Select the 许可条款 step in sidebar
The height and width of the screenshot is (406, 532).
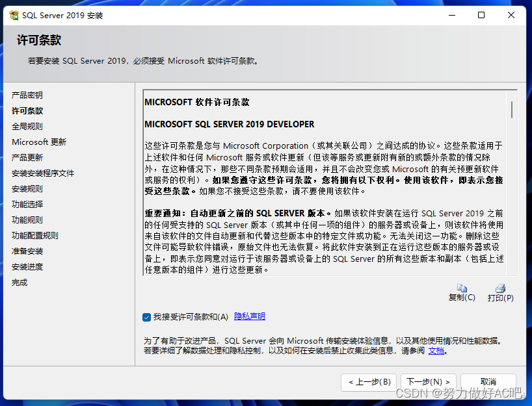click(27, 111)
